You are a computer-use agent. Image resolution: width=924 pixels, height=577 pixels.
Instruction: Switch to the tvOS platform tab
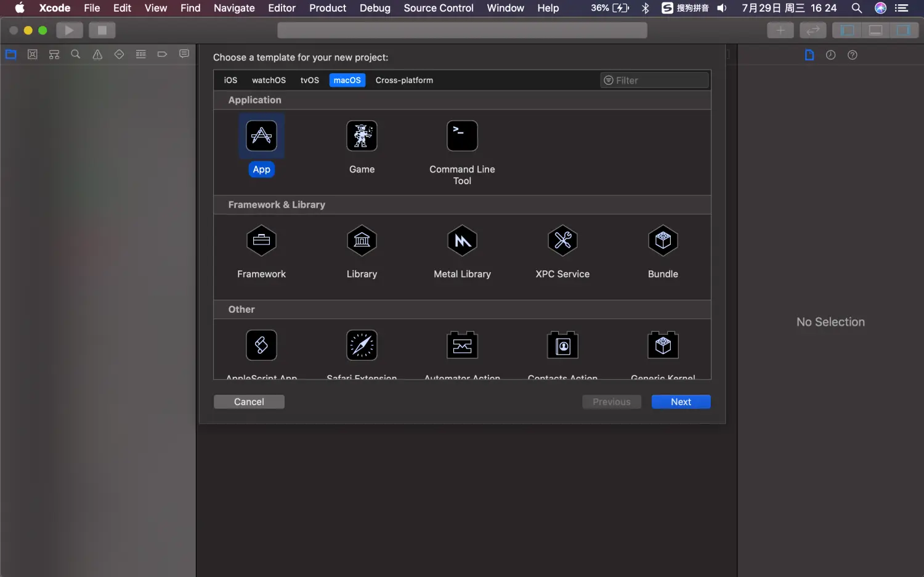pos(310,80)
